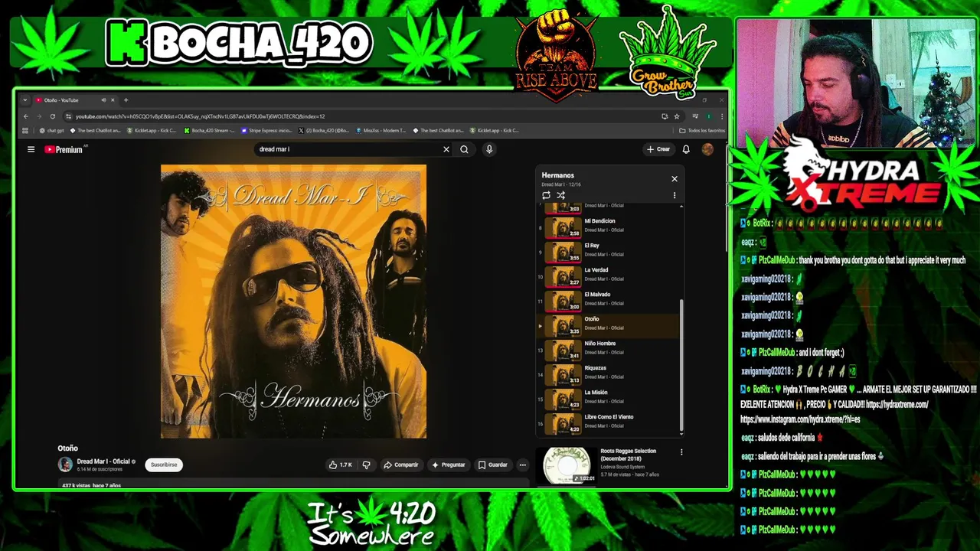This screenshot has height=551, width=980.
Task: Mute the Otoño tab audio icon
Action: (x=103, y=100)
